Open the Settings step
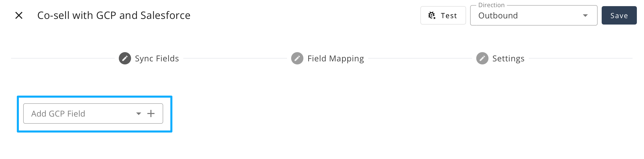 [x=508, y=59]
